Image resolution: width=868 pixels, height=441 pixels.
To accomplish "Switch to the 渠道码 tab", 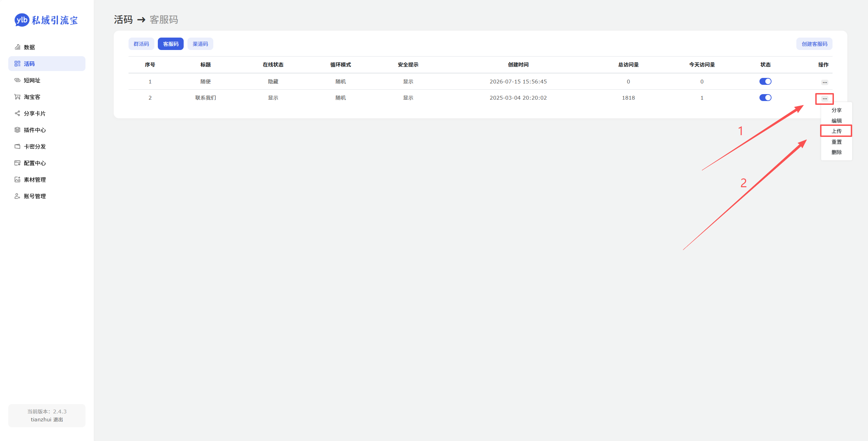I will click(x=200, y=44).
